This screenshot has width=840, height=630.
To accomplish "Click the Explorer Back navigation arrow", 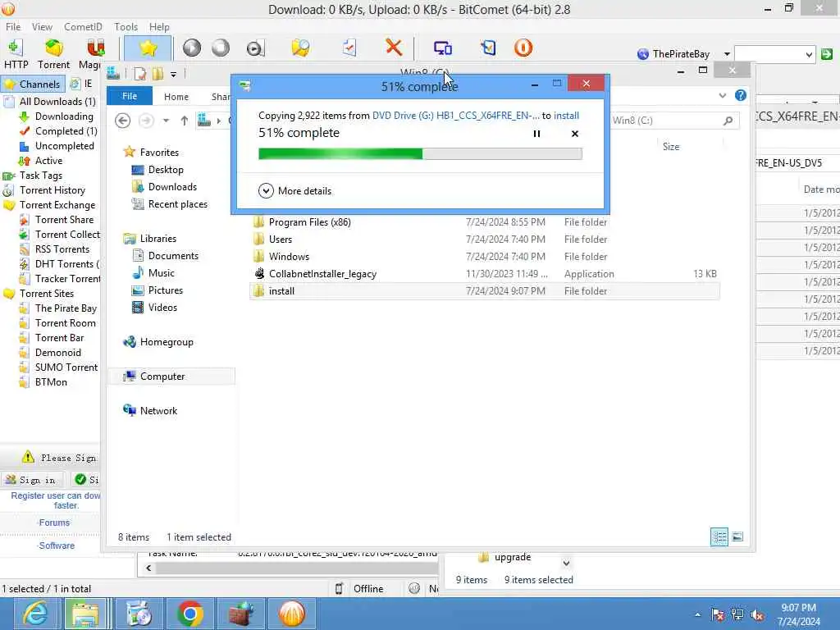I will [123, 121].
